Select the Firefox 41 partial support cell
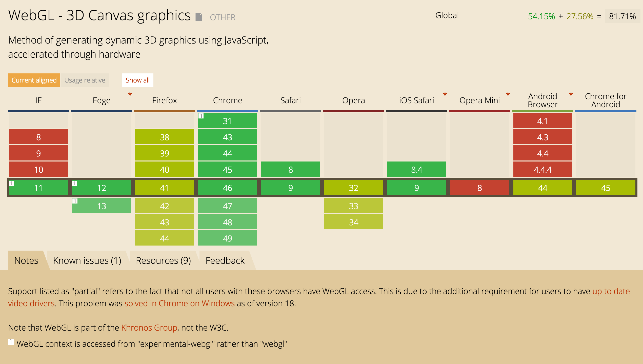The width and height of the screenshot is (643, 364). click(x=164, y=188)
